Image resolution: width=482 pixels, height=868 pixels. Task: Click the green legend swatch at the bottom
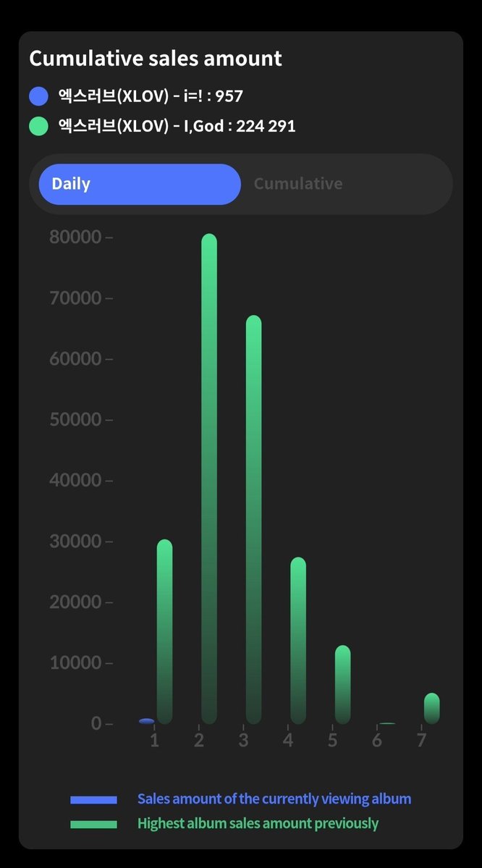pyautogui.click(x=93, y=825)
